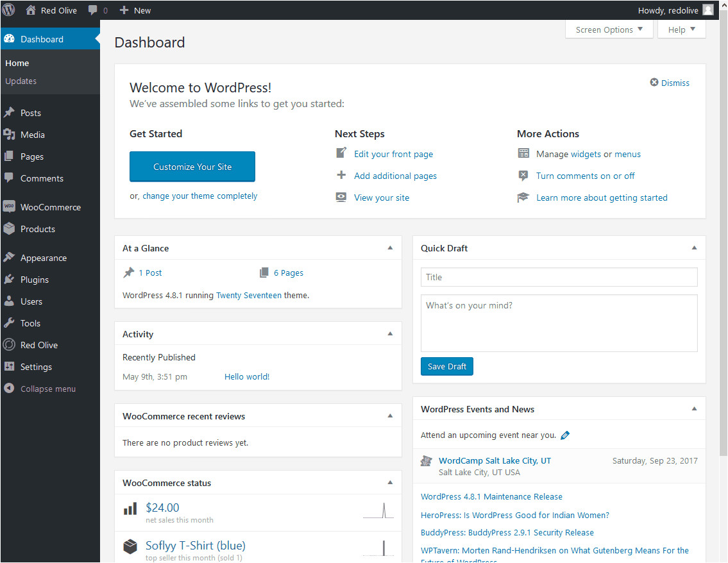Open the menus link under More Actions
Screen dimensions: 728x563
(x=627, y=154)
